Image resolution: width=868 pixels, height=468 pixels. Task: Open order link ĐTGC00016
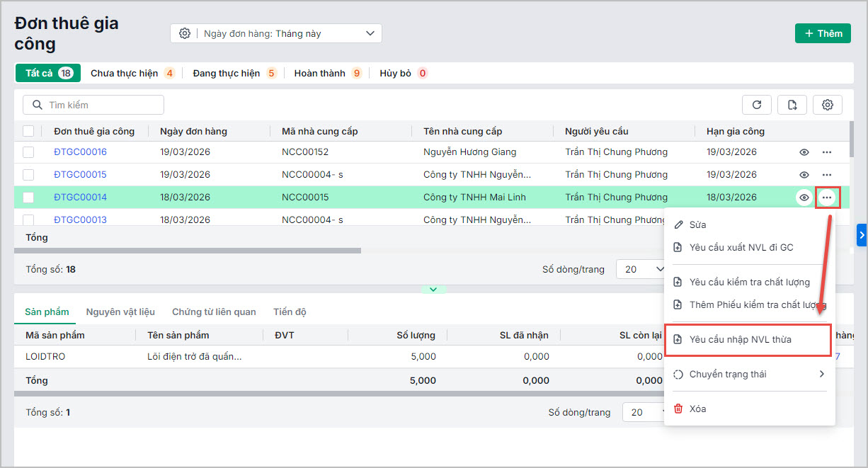point(80,152)
